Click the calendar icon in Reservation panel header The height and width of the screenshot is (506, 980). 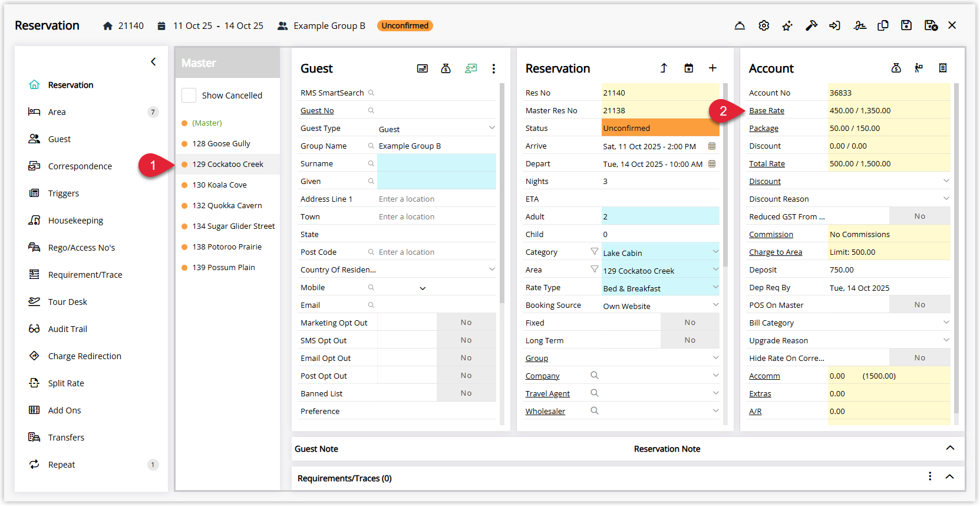[688, 68]
